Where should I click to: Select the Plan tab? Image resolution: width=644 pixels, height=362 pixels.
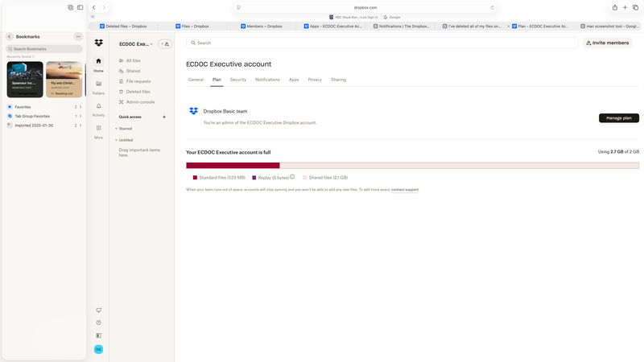217,80
